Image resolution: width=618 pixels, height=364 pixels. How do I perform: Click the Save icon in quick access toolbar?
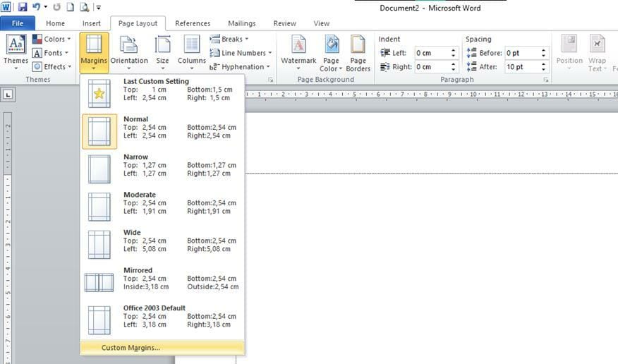23,8
